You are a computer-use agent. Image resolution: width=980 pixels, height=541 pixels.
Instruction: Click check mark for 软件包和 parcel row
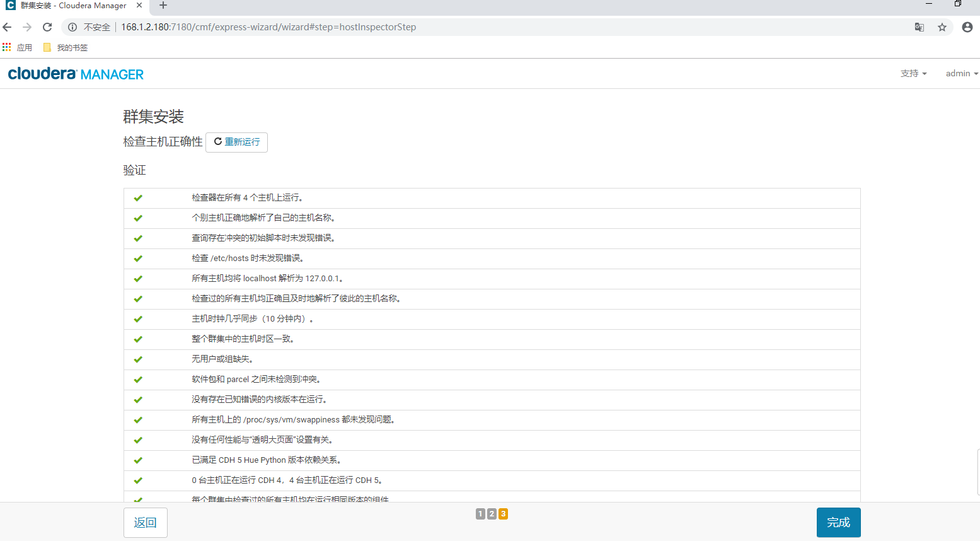point(138,380)
